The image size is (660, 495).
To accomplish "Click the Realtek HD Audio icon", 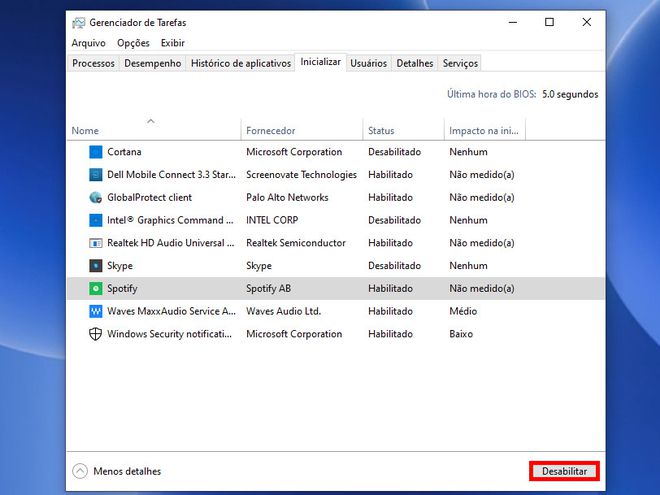I will pyautogui.click(x=96, y=243).
